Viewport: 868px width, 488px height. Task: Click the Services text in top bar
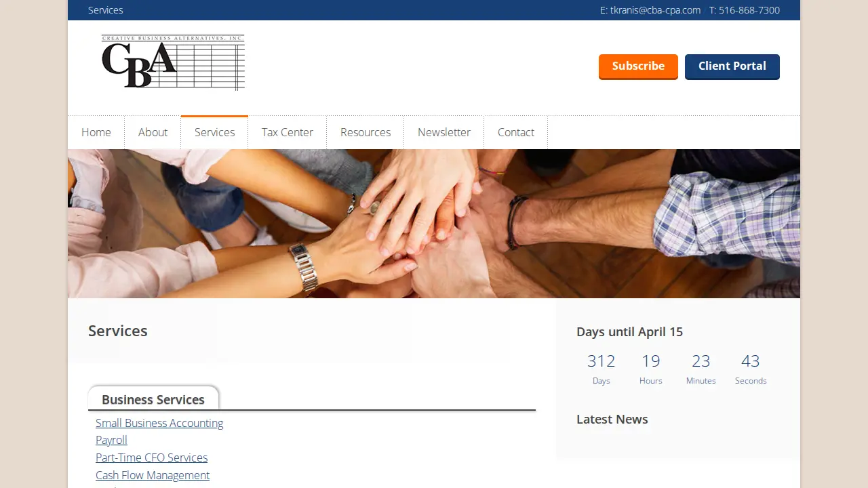pyautogui.click(x=106, y=10)
